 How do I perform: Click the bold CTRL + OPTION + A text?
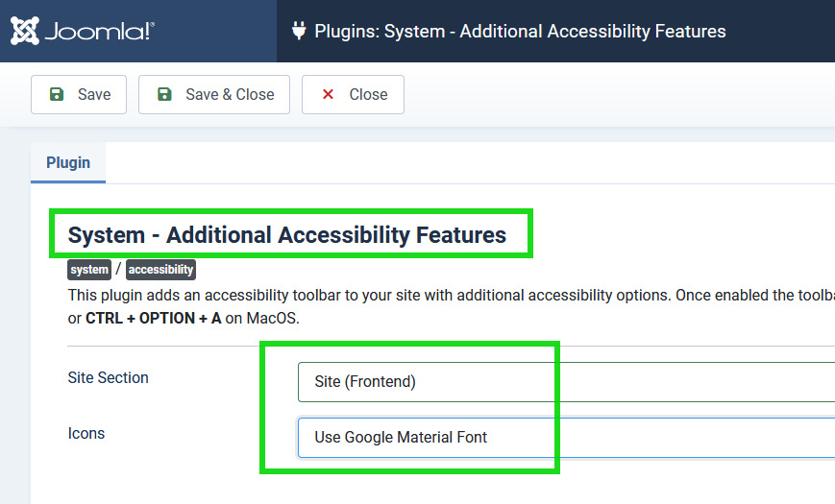[154, 318]
